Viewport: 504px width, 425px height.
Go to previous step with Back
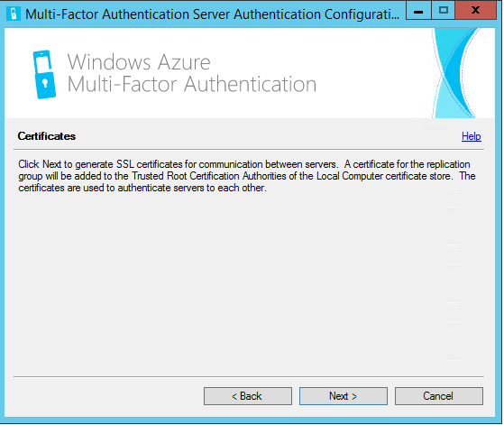coord(248,396)
